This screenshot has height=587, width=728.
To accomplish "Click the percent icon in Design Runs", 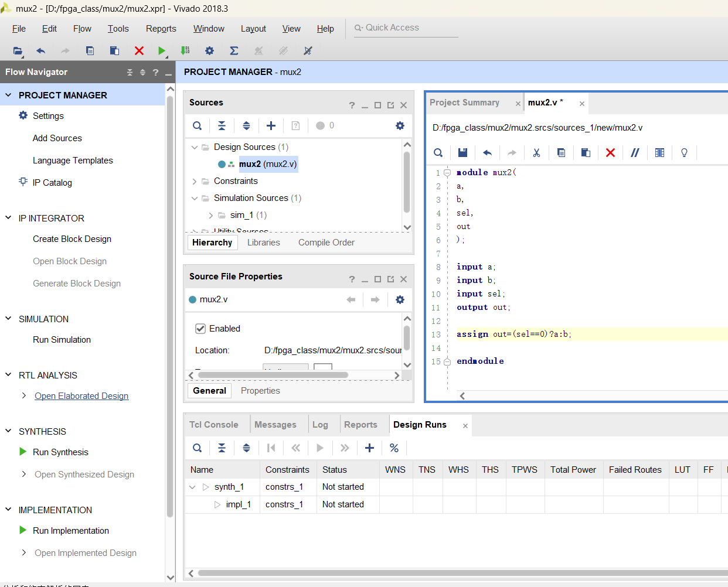I will (x=394, y=448).
